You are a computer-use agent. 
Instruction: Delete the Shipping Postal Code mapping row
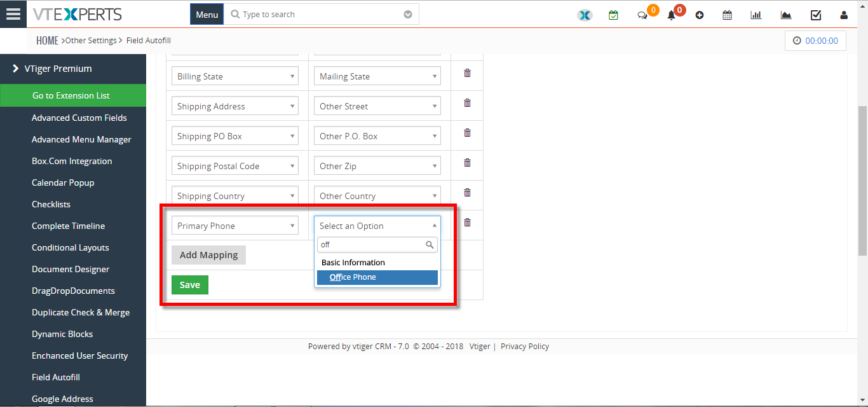(x=467, y=163)
